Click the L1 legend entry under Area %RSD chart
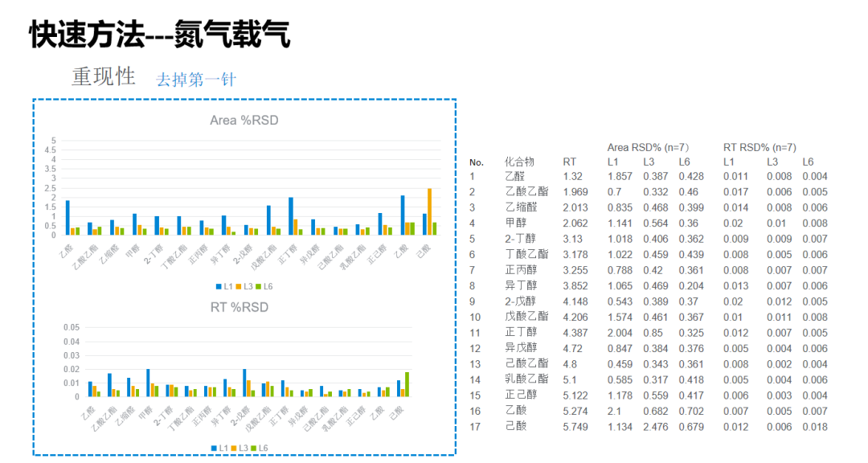This screenshot has height=463, width=868. (224, 286)
